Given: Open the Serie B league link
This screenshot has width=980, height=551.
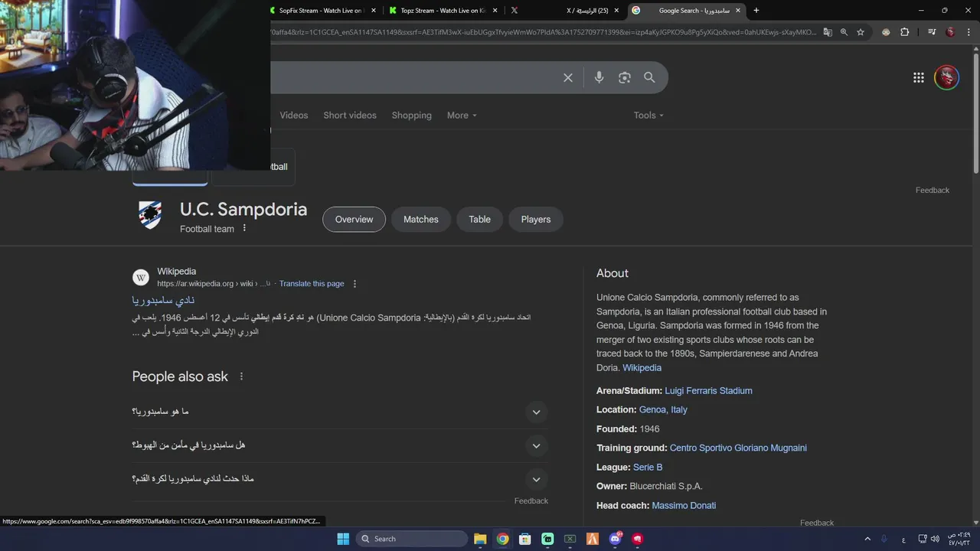Looking at the screenshot, I should point(648,468).
